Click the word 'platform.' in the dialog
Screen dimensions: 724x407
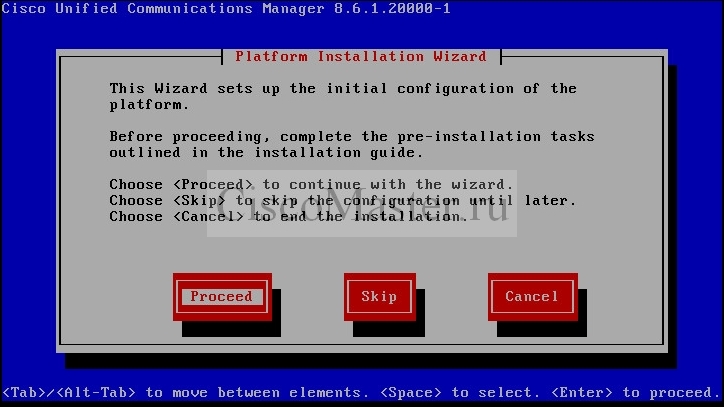point(149,105)
